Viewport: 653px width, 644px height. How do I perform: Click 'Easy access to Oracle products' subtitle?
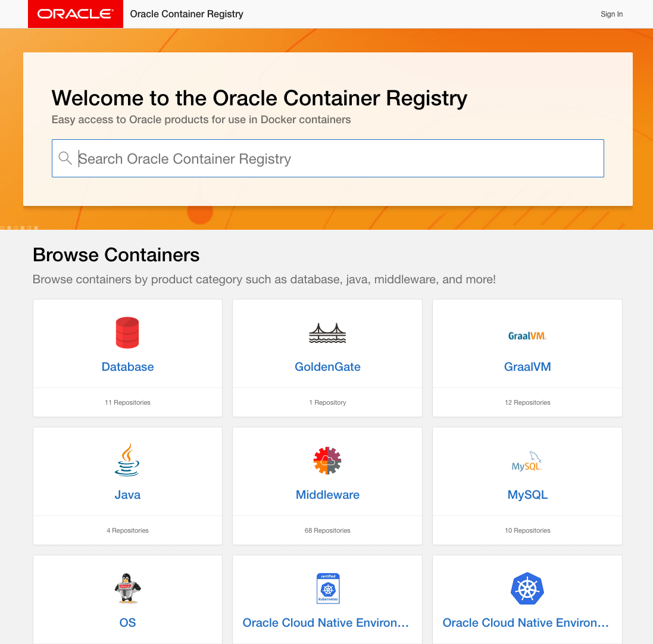(201, 120)
